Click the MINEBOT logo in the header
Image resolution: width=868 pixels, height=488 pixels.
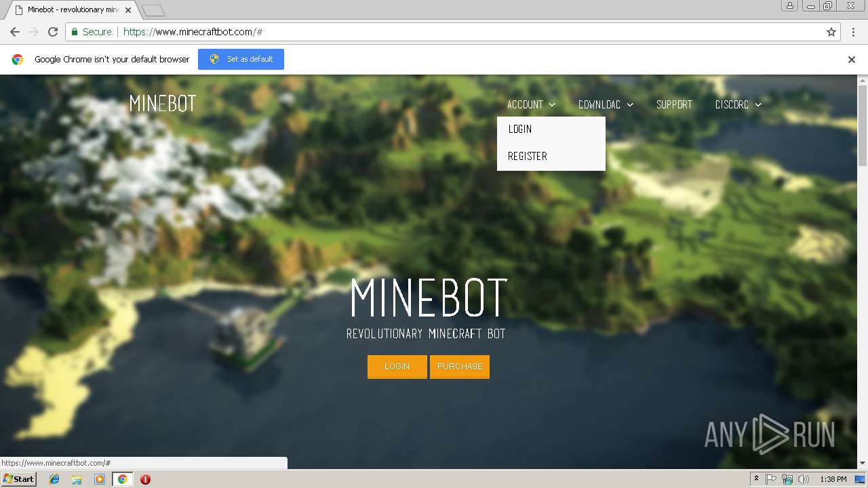pyautogui.click(x=163, y=104)
